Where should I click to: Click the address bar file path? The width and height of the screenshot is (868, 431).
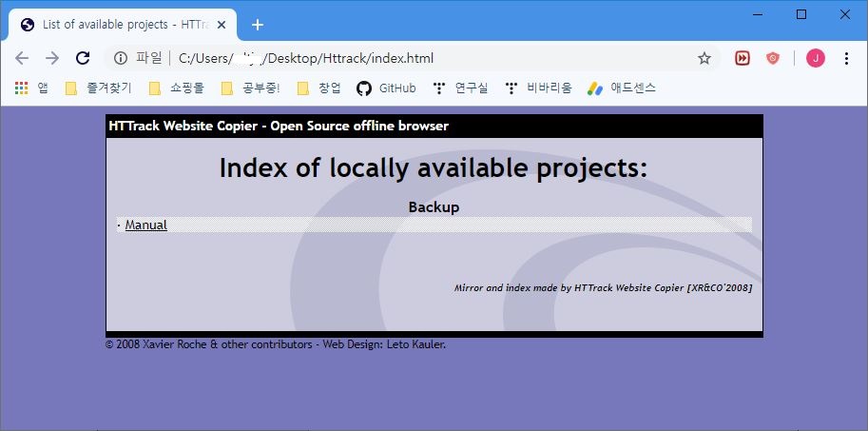tap(306, 58)
